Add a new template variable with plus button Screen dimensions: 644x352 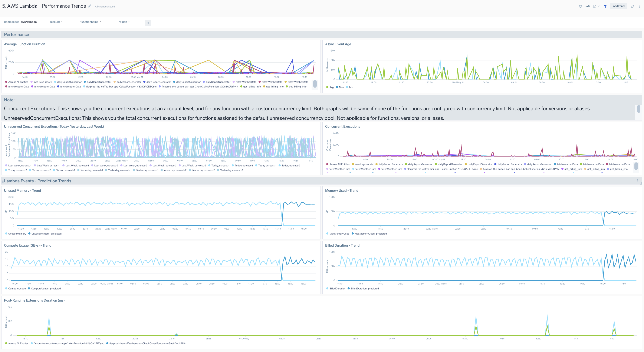[148, 23]
